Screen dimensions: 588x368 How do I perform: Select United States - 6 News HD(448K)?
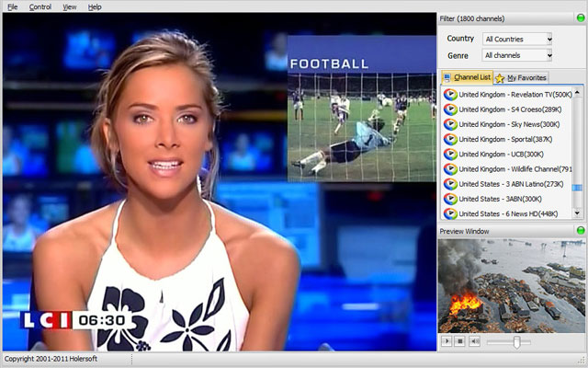click(x=508, y=213)
